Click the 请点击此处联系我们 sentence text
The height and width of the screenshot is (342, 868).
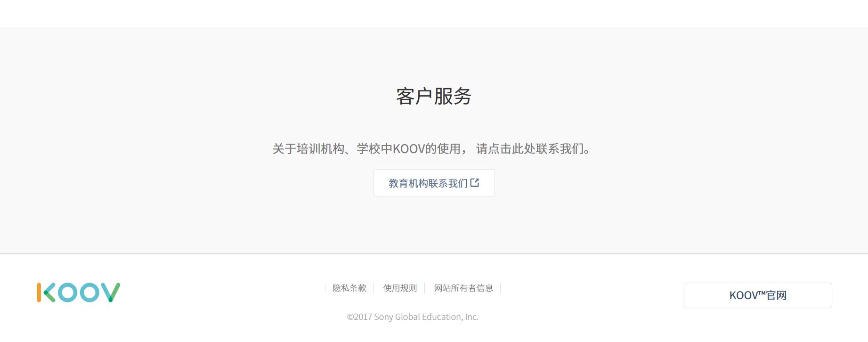coord(532,149)
